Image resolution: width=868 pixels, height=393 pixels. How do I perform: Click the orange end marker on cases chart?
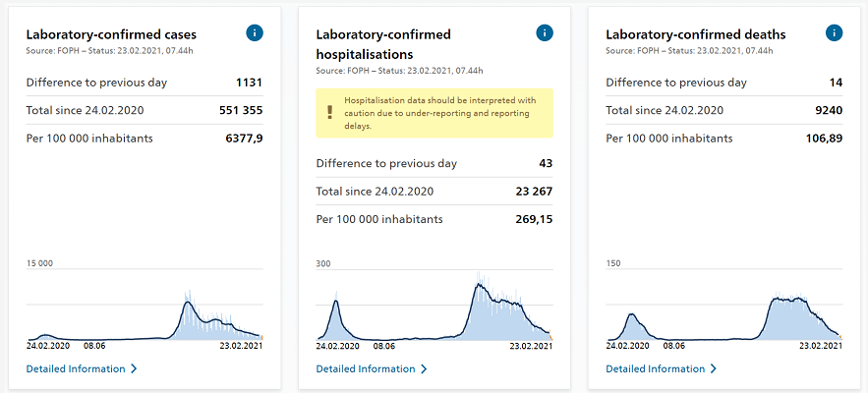coord(261,337)
